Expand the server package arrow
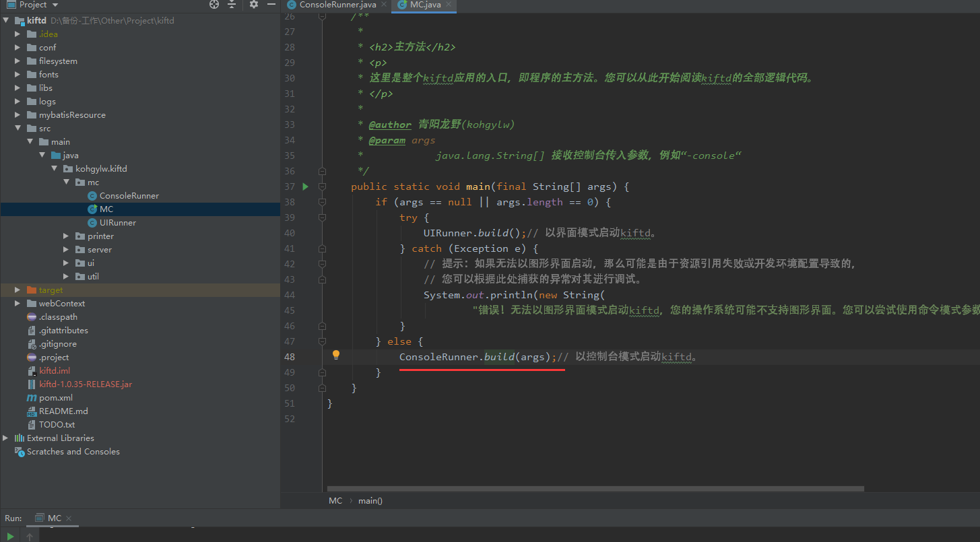This screenshot has height=542, width=980. (x=67, y=249)
